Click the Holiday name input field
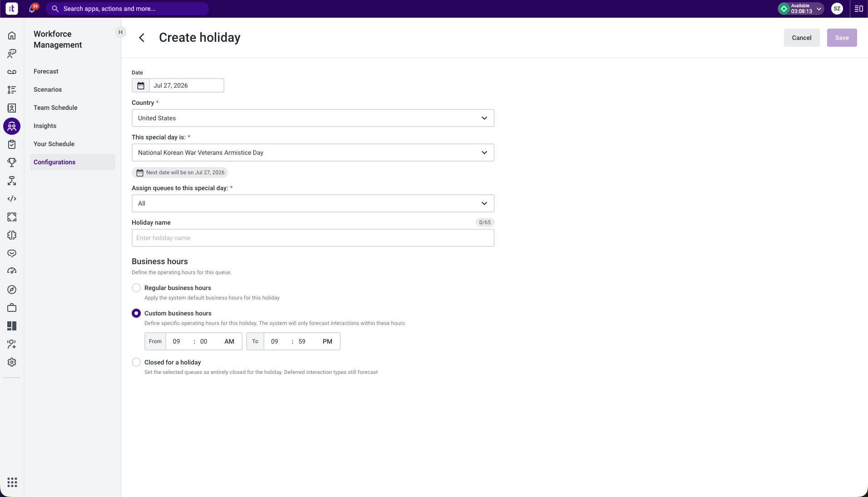Viewport: 868px width, 497px height. pyautogui.click(x=313, y=238)
